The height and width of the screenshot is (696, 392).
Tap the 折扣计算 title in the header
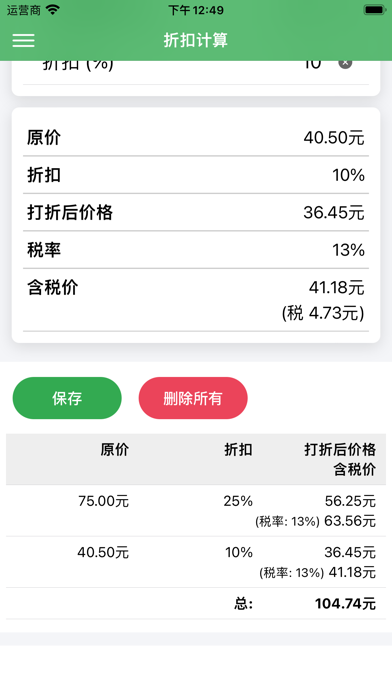click(196, 40)
